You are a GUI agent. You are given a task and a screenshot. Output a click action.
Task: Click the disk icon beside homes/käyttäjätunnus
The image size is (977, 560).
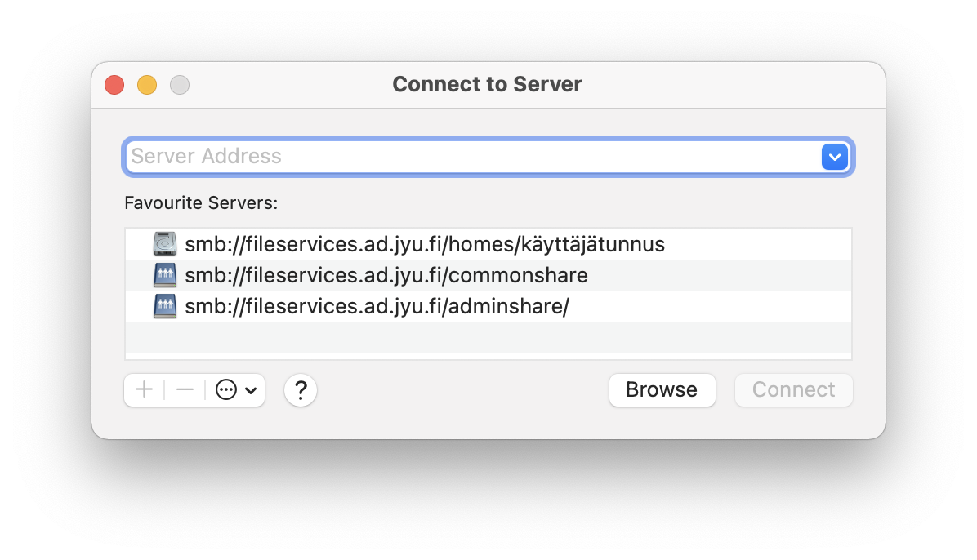point(165,244)
